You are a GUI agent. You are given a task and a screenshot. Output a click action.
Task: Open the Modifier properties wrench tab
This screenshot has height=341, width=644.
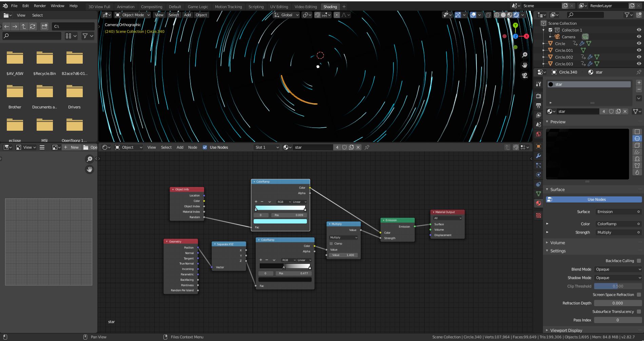[538, 156]
